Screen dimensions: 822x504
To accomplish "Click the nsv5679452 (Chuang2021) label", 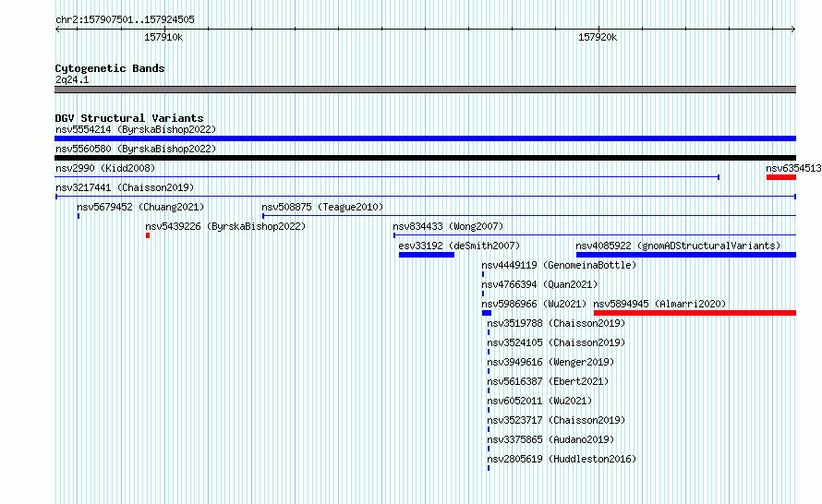I will click(x=140, y=207).
